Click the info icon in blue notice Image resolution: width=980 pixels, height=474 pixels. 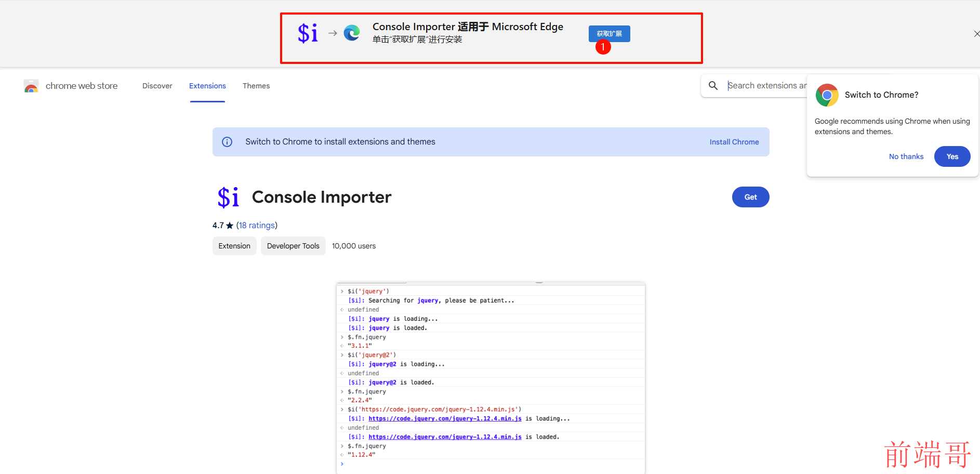point(227,142)
